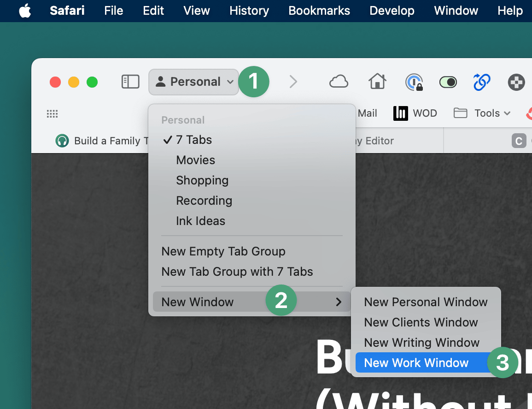The height and width of the screenshot is (409, 532).
Task: Toggle the Safari sidebar icon
Action: pyautogui.click(x=130, y=82)
